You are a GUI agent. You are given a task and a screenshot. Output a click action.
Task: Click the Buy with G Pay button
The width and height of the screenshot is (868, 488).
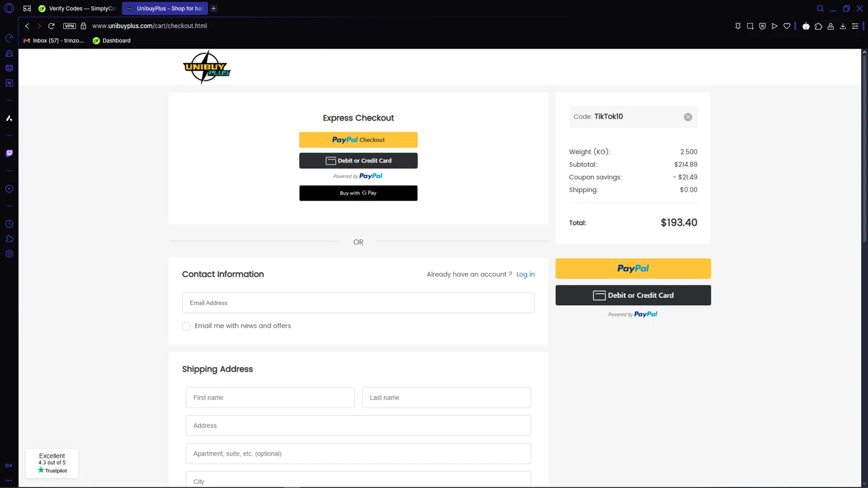click(358, 193)
